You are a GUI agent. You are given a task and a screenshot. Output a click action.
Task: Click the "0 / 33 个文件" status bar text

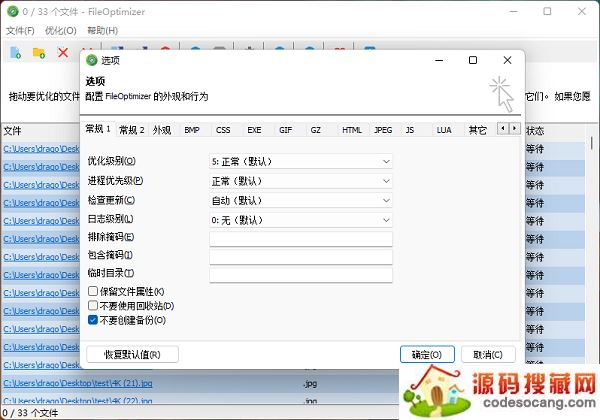pos(30,413)
